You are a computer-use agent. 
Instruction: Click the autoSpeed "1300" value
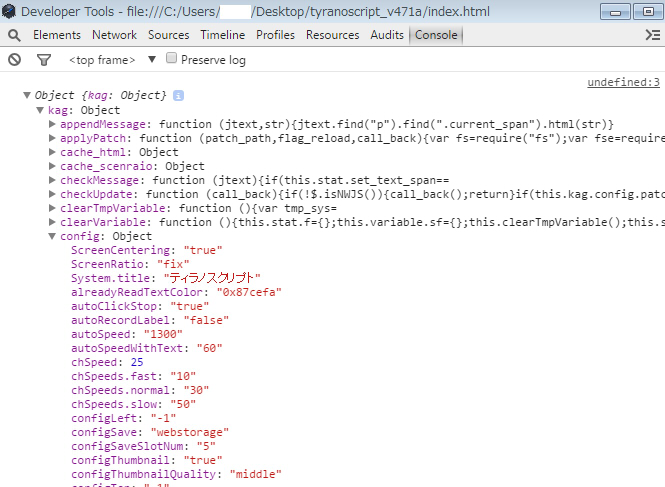tap(163, 334)
